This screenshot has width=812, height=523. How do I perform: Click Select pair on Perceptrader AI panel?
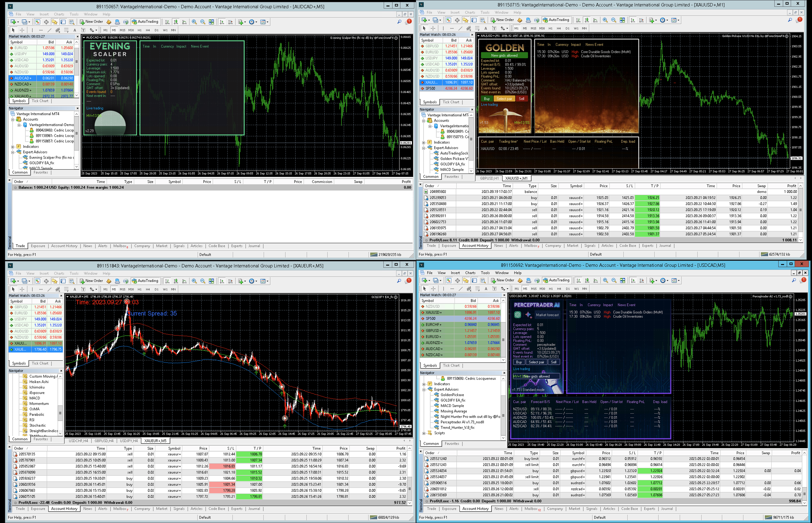point(536,362)
